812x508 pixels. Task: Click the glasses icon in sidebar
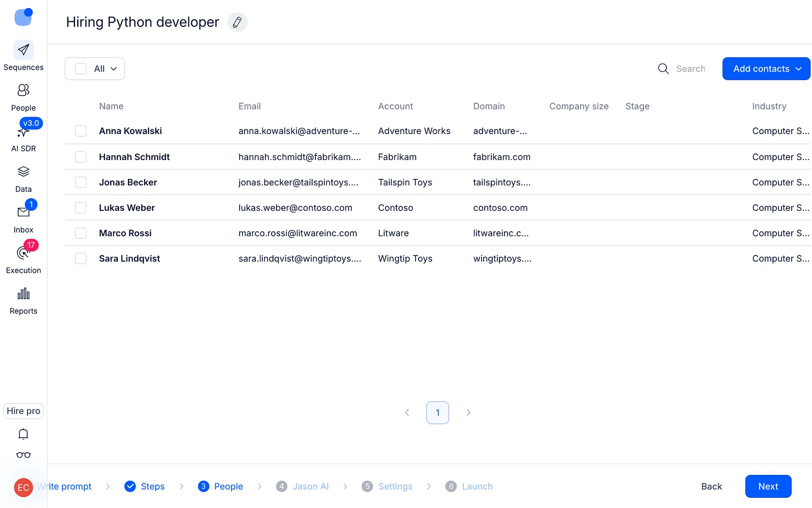coord(23,455)
